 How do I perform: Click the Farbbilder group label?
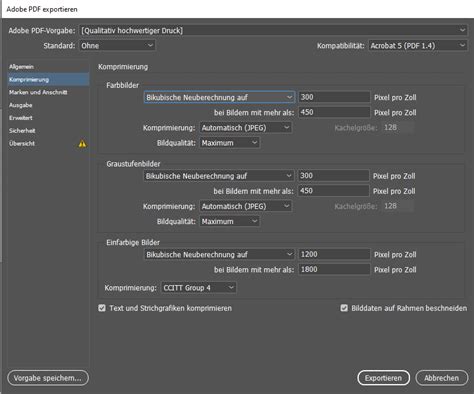tap(123, 85)
